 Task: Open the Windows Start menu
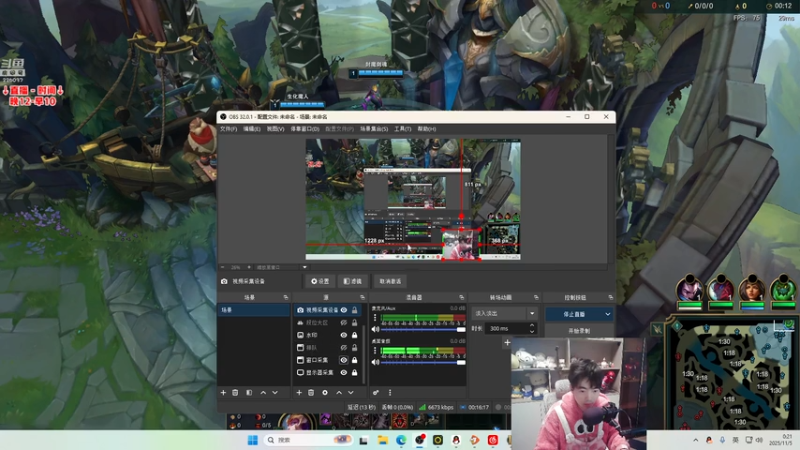pyautogui.click(x=253, y=440)
